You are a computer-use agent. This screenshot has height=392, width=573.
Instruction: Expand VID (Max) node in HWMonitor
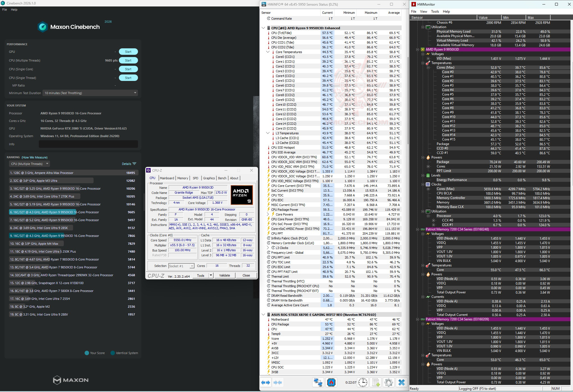point(428,58)
